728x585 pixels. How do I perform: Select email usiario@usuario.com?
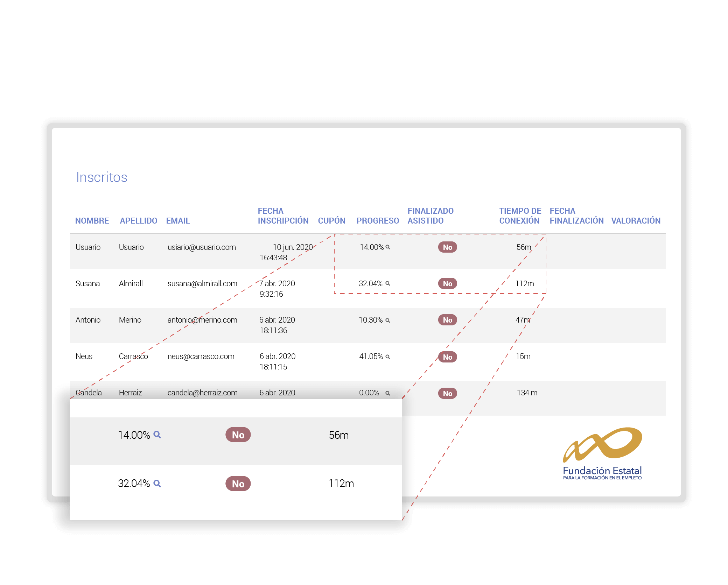(202, 247)
